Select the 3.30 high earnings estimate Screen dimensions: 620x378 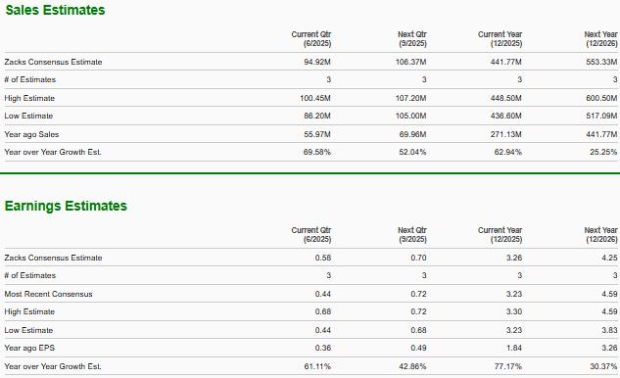(x=514, y=312)
